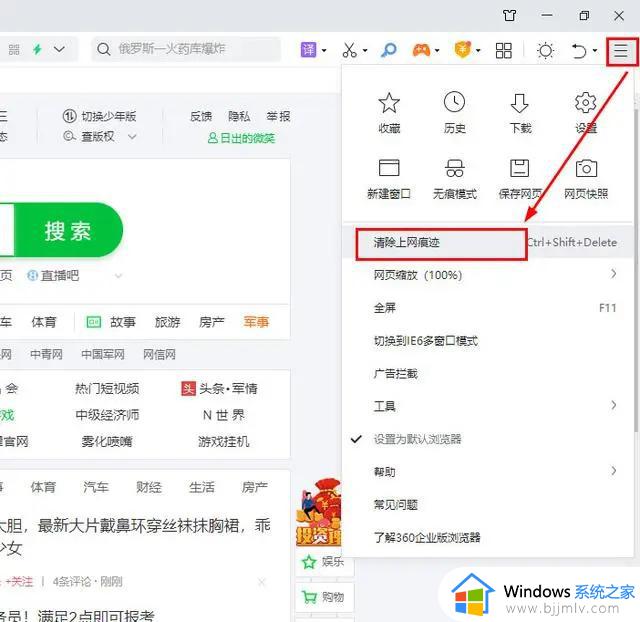This screenshot has height=622, width=640.
Task: Click the top search input field
Action: click(186, 49)
